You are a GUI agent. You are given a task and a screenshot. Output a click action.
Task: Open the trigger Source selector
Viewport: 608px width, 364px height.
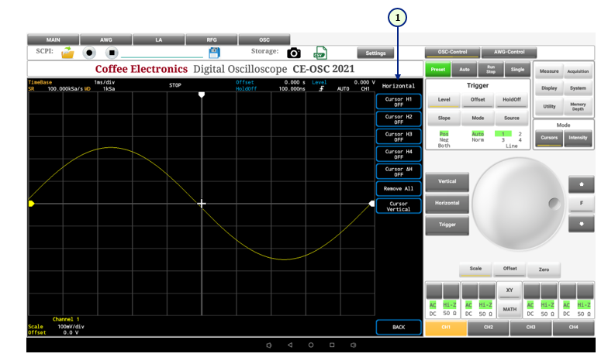511,118
